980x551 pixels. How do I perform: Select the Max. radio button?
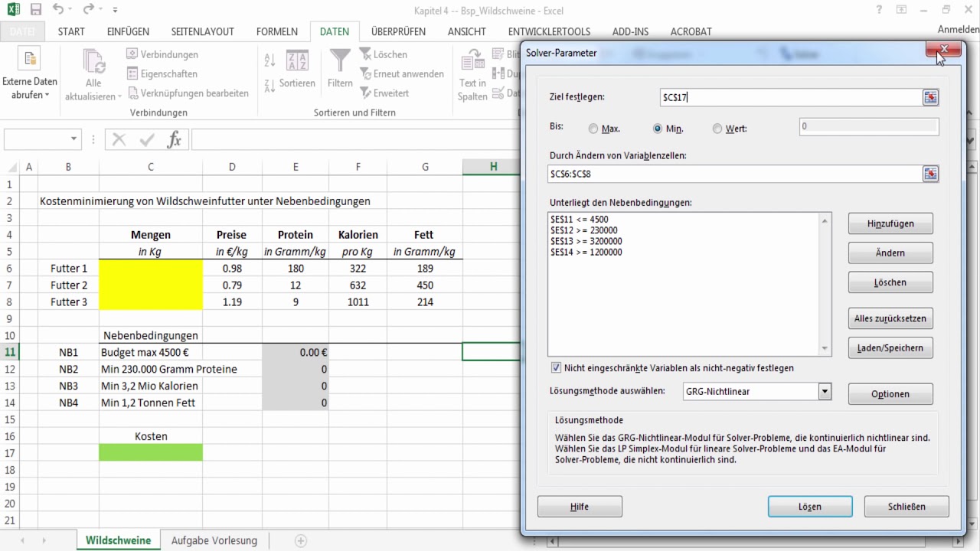coord(593,129)
